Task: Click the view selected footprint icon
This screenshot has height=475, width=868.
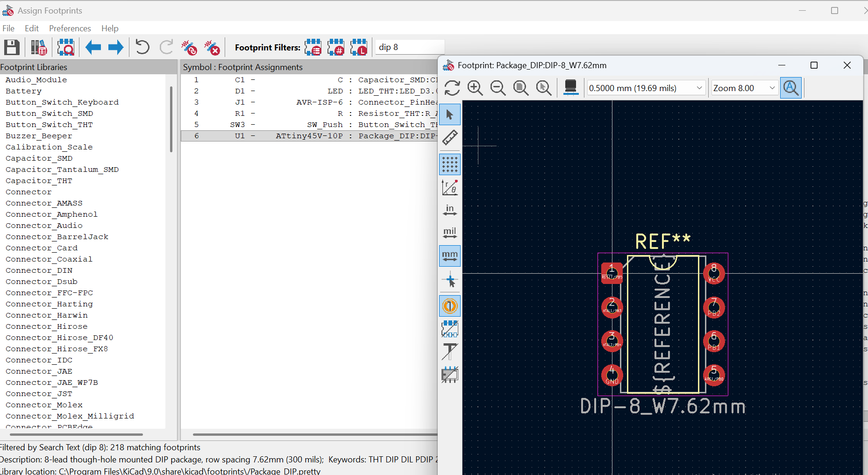Action: pyautogui.click(x=66, y=47)
